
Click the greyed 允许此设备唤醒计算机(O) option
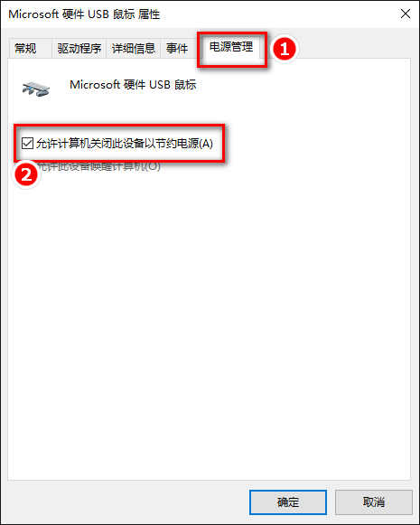pos(98,166)
